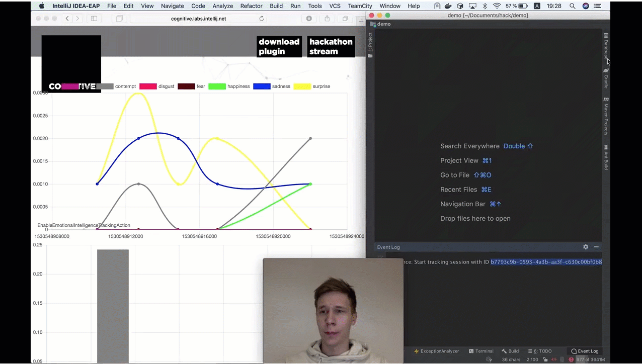Click the demo project breadcrumb
642x364 pixels.
pyautogui.click(x=380, y=24)
